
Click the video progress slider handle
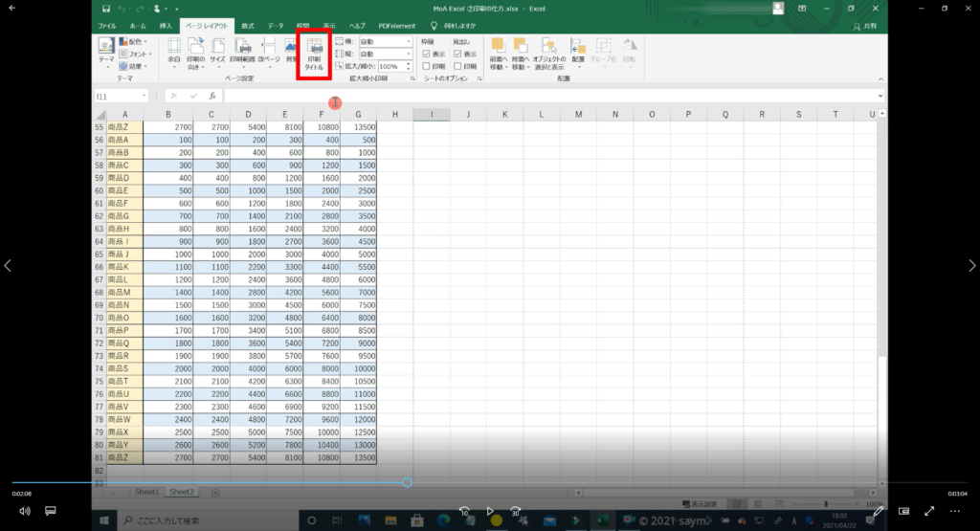[x=407, y=482]
